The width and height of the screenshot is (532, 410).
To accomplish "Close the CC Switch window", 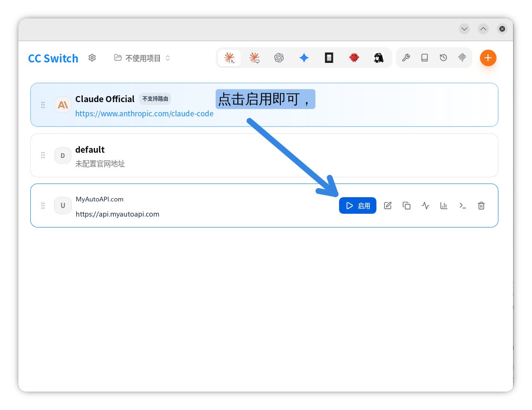I will 502,29.
